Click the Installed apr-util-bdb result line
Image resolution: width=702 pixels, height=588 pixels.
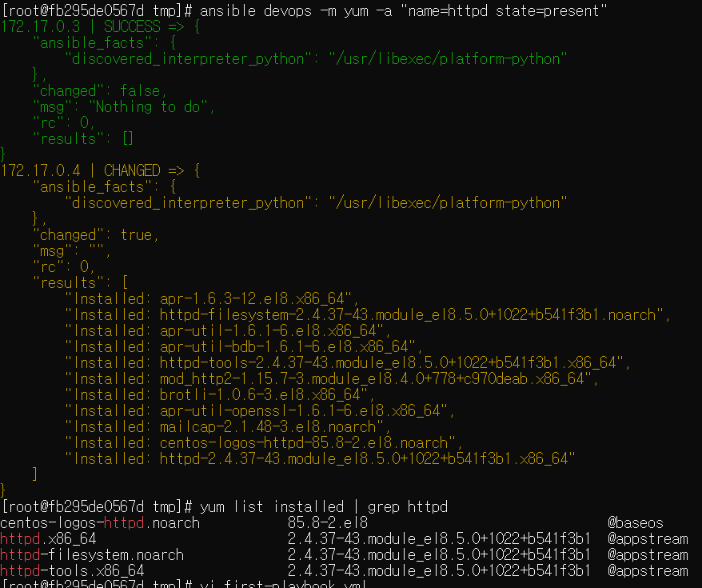[244, 346]
